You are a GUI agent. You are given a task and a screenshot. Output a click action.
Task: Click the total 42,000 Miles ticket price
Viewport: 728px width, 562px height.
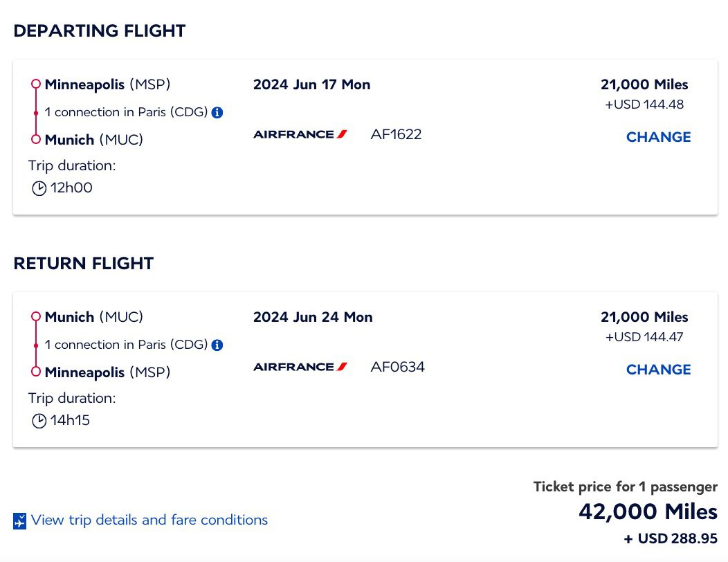648,511
